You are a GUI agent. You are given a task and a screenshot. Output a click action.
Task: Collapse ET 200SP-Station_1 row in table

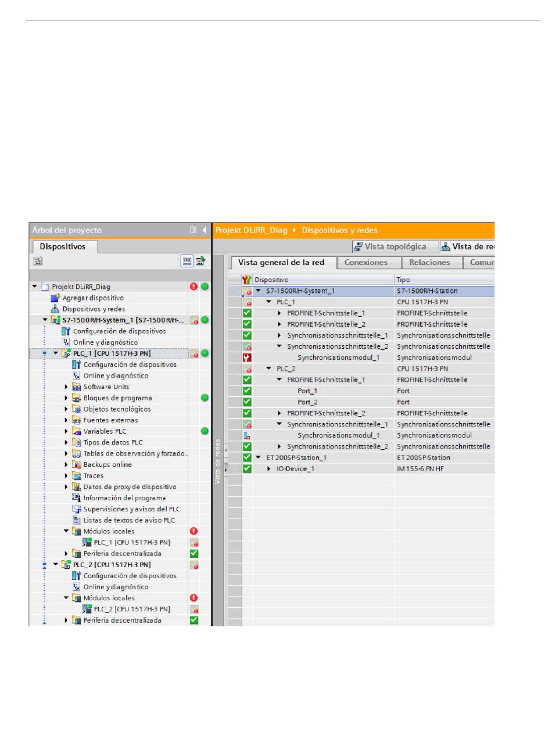[259, 458]
